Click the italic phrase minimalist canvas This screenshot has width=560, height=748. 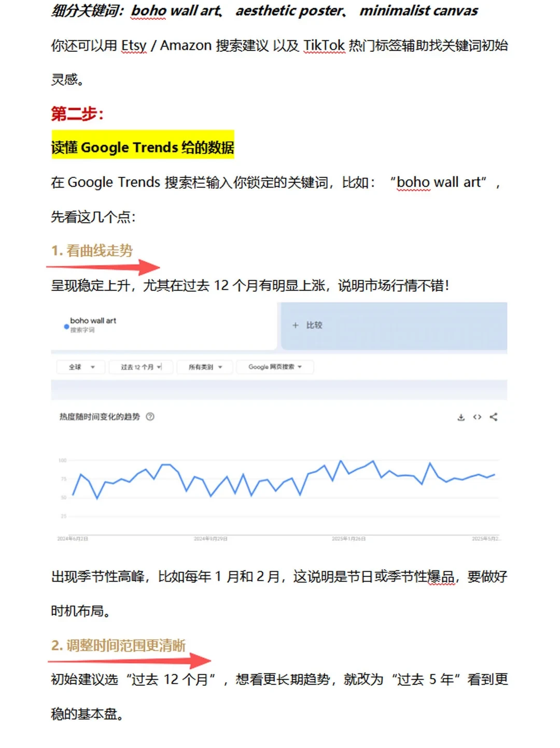click(x=419, y=10)
